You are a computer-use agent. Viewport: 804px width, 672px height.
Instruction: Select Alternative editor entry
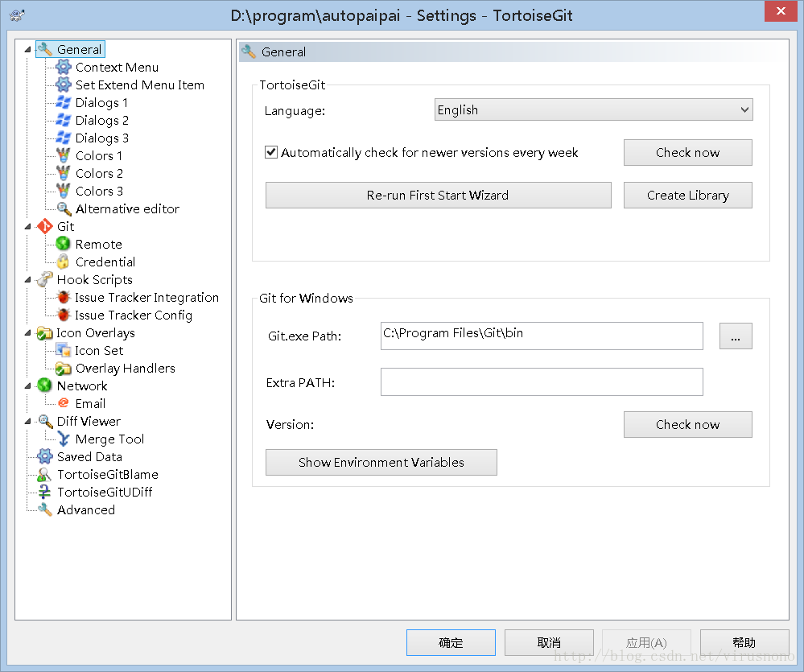pyautogui.click(x=127, y=208)
